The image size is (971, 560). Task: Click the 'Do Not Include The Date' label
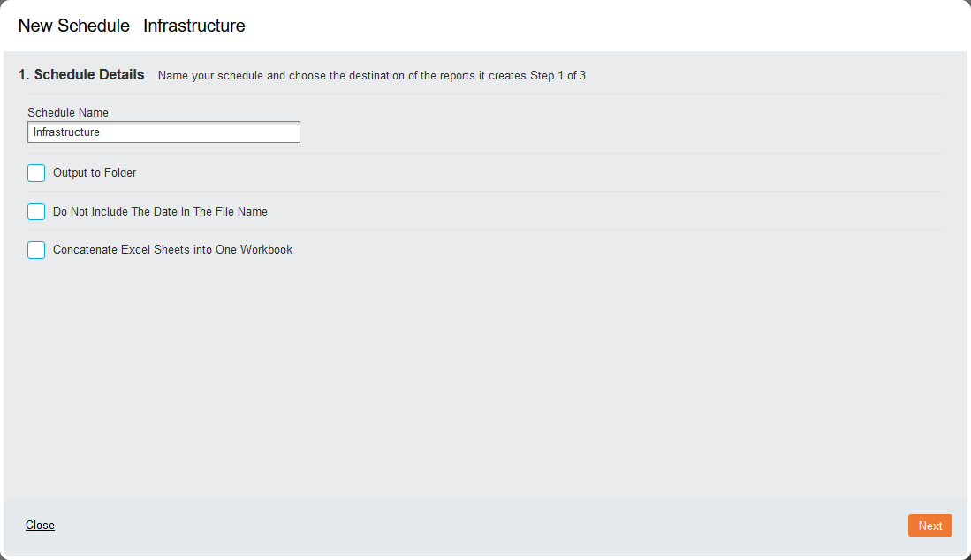pyautogui.click(x=161, y=212)
